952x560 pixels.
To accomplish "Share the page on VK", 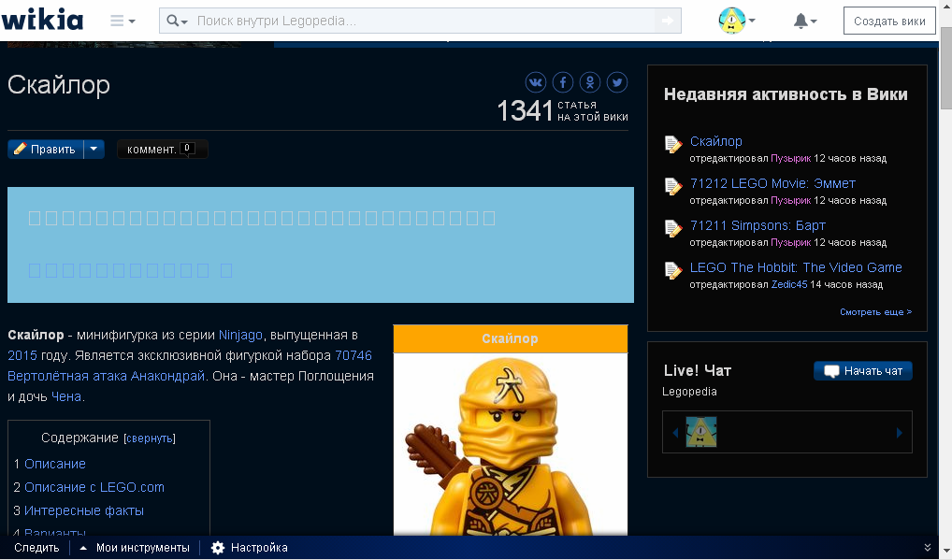I will [536, 82].
